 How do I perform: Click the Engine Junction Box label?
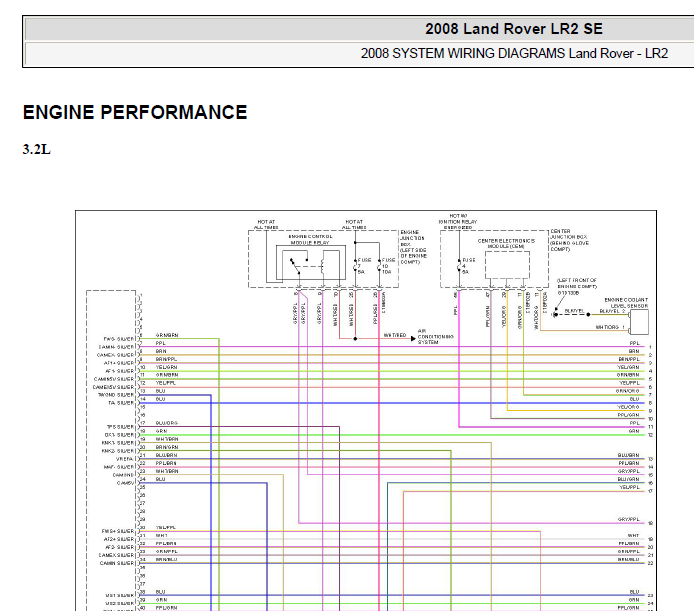[414, 247]
